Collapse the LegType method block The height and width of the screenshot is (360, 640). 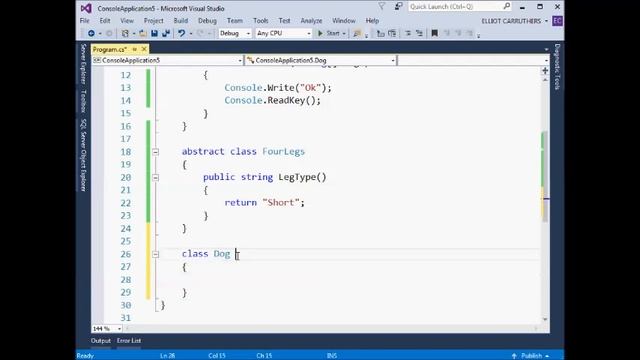point(156,178)
